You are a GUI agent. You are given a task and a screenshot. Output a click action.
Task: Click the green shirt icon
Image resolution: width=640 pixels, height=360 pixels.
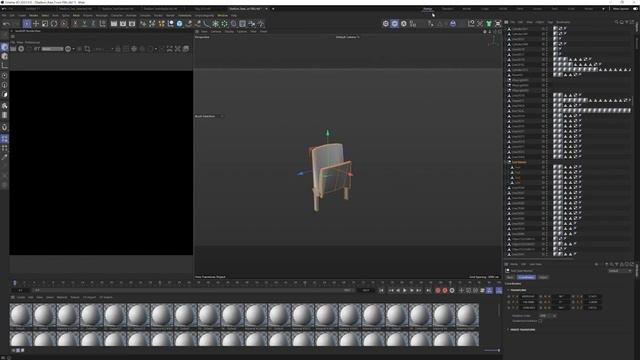click(x=489, y=24)
